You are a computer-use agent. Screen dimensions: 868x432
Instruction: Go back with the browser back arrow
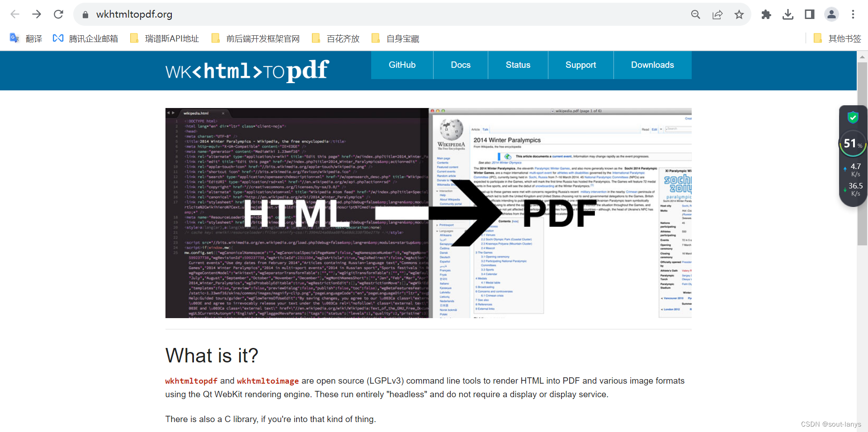point(15,14)
